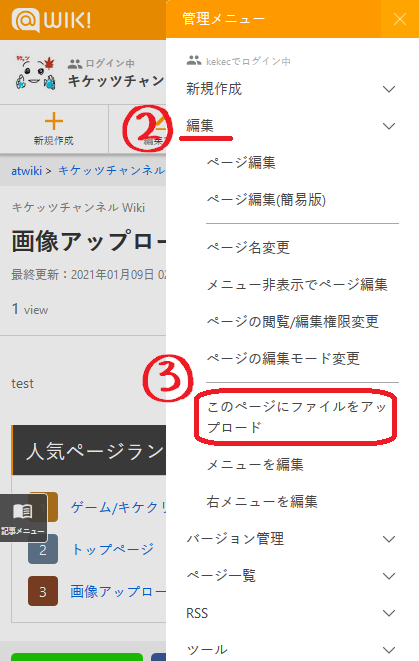
Task: Open メニューを編集 entry
Action: point(255,465)
